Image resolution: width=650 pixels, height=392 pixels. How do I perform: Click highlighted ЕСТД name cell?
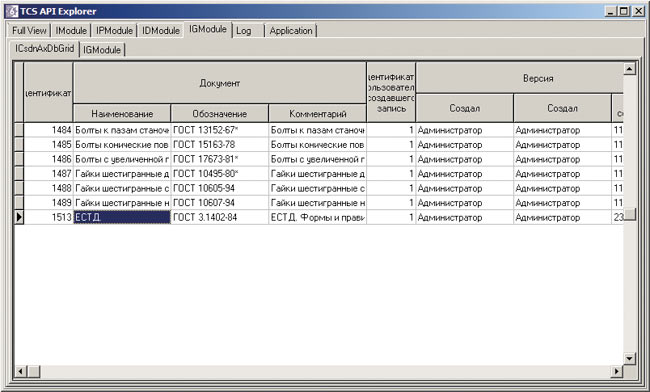coord(122,217)
